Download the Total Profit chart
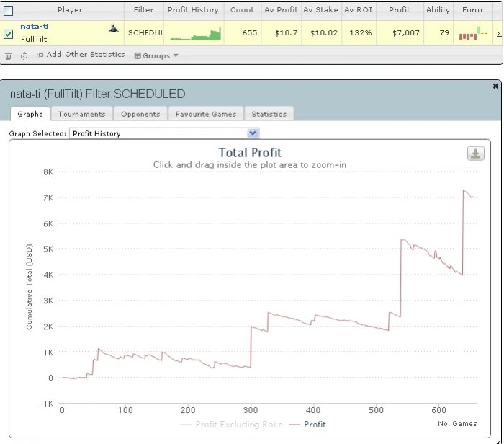Image resolution: width=504 pixels, height=444 pixels. (x=476, y=154)
